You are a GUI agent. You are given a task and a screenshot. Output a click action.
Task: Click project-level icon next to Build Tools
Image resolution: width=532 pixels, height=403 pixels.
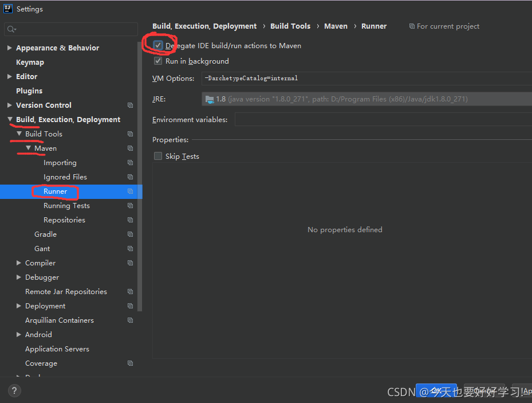(x=131, y=134)
